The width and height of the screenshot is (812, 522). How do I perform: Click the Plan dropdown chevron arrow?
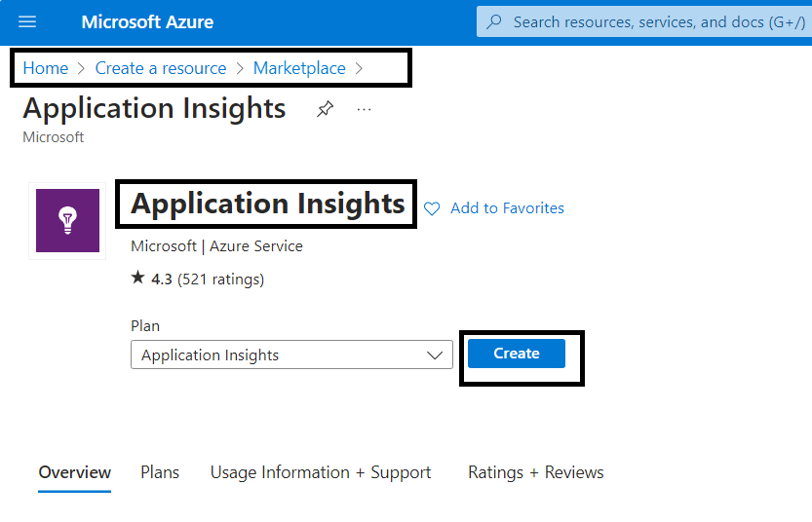[x=435, y=355]
